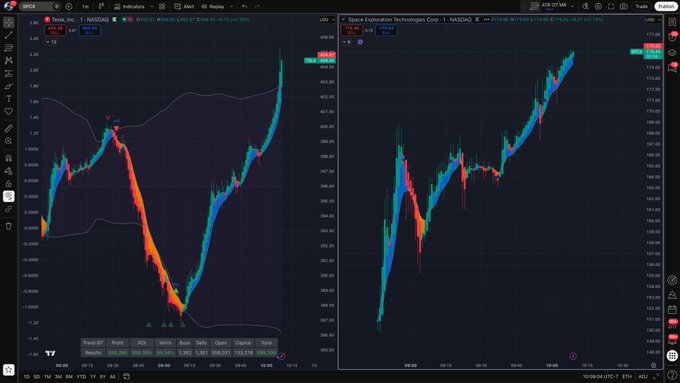This screenshot has height=383, width=680.
Task: Select the 3M date range tab
Action: pos(58,376)
